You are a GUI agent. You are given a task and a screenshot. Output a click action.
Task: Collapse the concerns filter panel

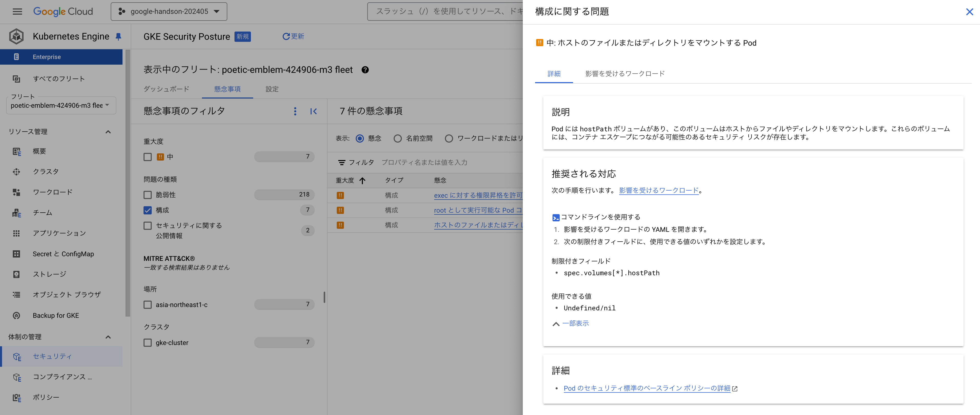313,111
